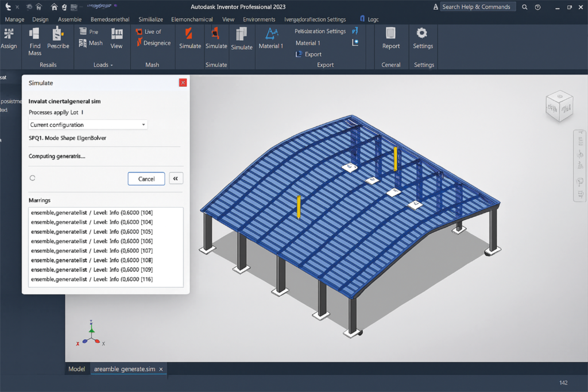Collapse the dialog with the « button
The height and width of the screenshot is (392, 588).
tap(176, 178)
